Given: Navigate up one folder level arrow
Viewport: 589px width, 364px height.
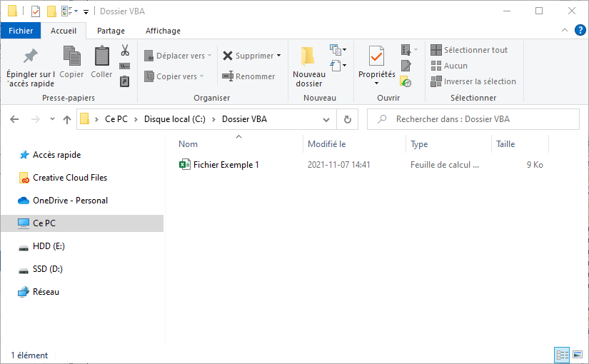Looking at the screenshot, I should click(67, 119).
